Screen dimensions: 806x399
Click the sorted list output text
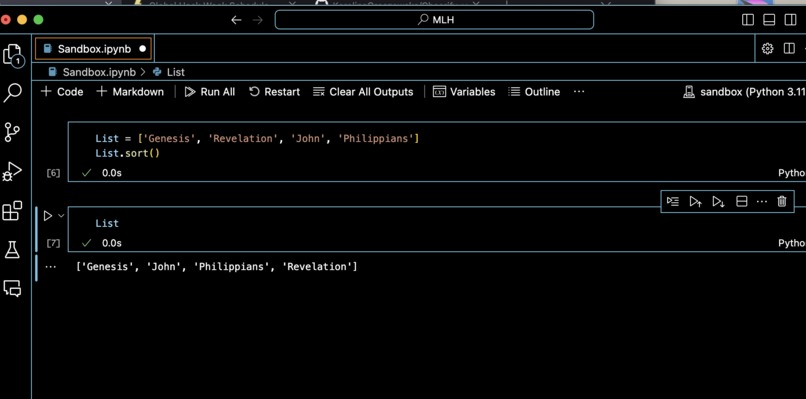[x=216, y=267]
